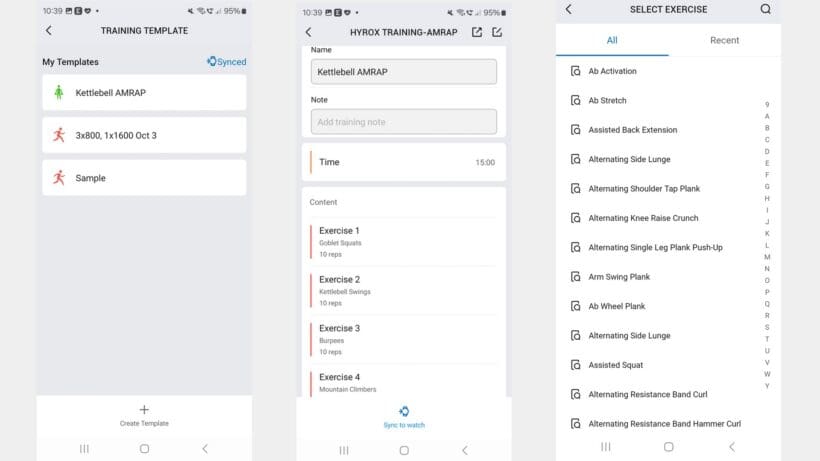The width and height of the screenshot is (820, 461).
Task: Jump to letter M in the alphabet index
Action: pos(767,257)
